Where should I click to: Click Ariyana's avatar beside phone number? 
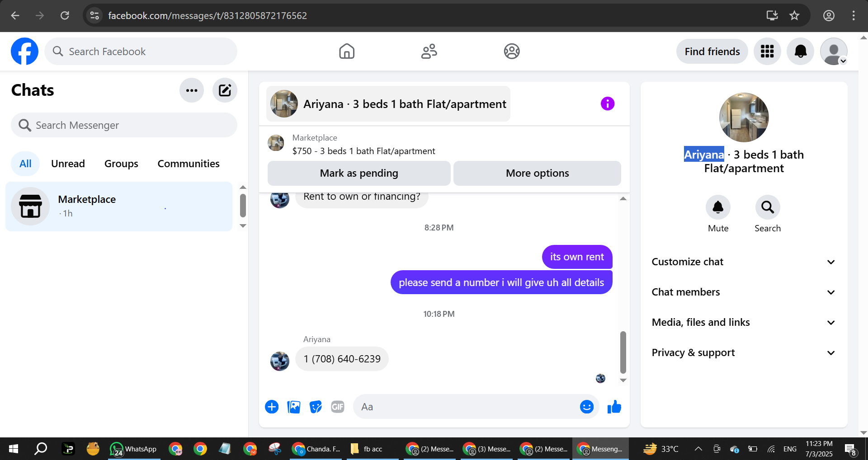280,361
